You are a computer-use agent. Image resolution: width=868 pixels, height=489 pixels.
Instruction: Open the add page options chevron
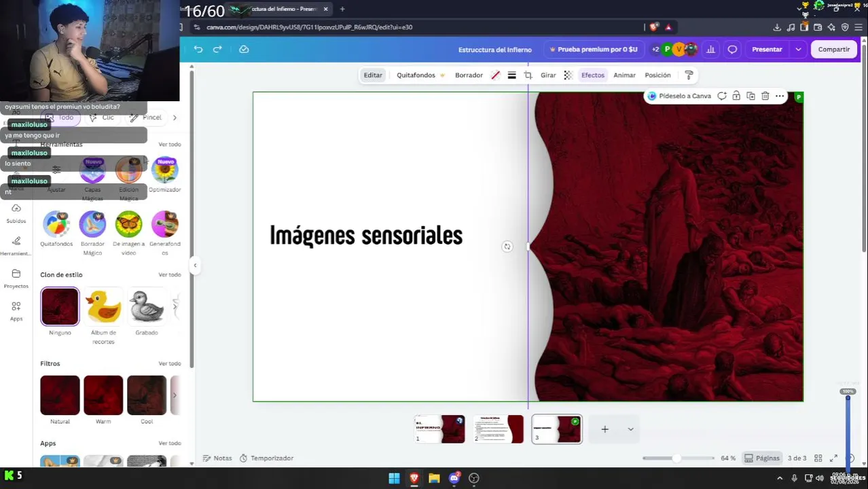point(630,429)
